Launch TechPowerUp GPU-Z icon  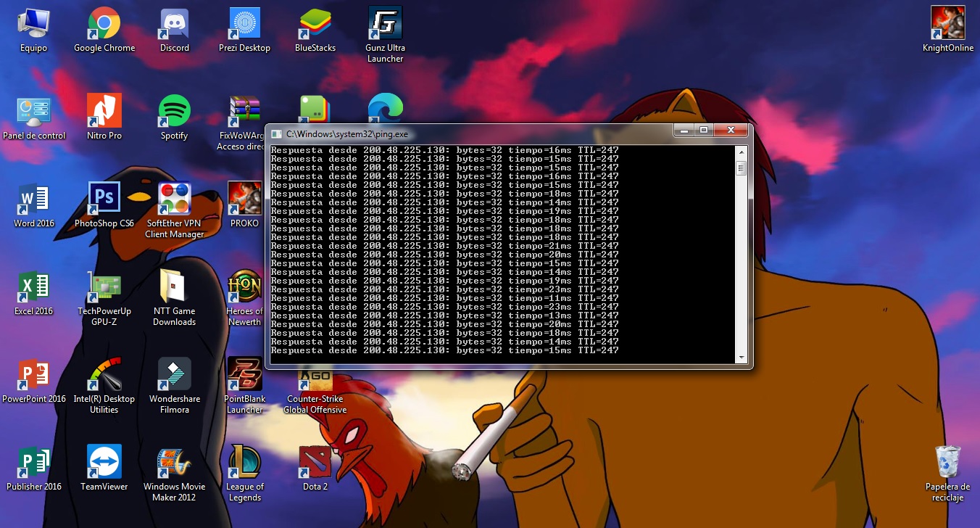pyautogui.click(x=104, y=298)
